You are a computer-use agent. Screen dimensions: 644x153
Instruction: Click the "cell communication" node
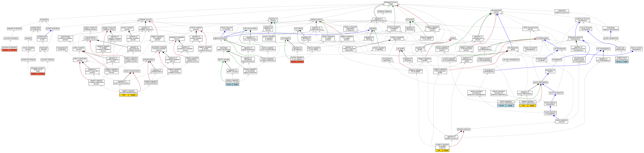tap(250, 29)
